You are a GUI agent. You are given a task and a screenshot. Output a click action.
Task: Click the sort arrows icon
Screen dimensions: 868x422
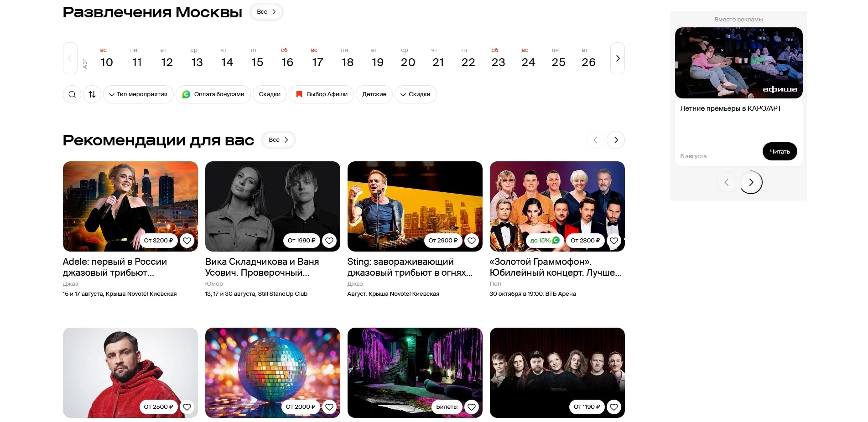pyautogui.click(x=92, y=94)
